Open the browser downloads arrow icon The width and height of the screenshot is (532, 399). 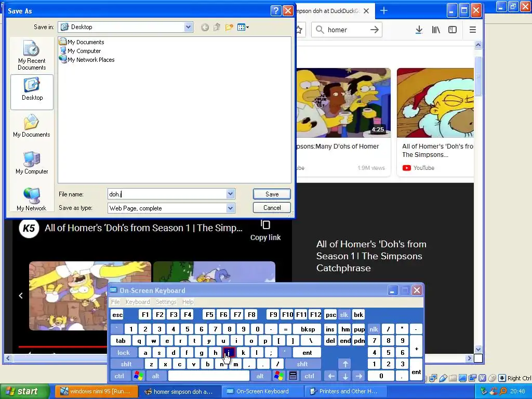tap(419, 30)
